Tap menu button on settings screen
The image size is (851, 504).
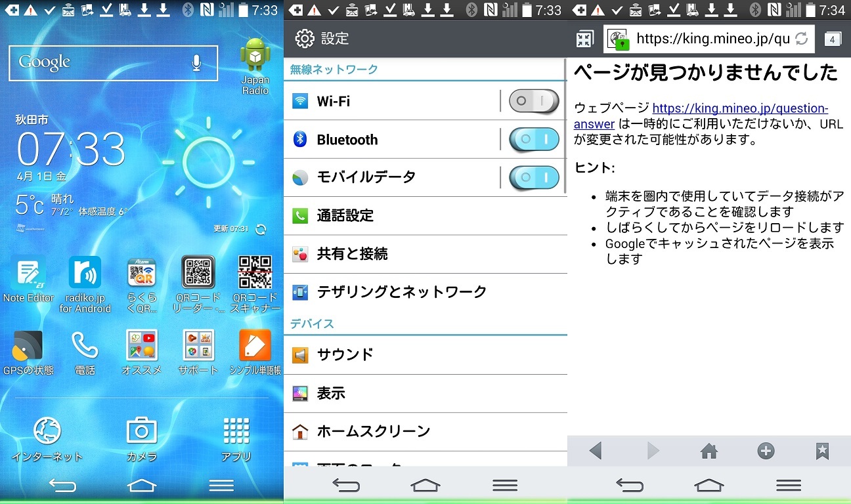point(505,486)
